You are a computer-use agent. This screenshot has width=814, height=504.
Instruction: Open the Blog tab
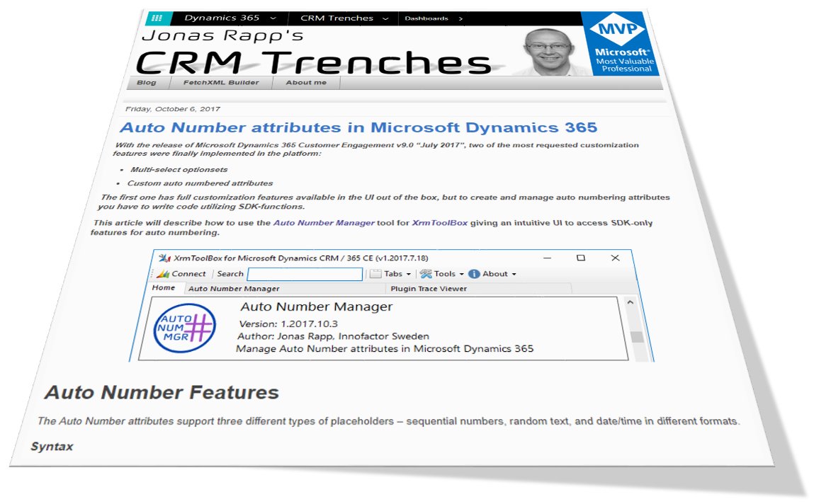pyautogui.click(x=147, y=82)
